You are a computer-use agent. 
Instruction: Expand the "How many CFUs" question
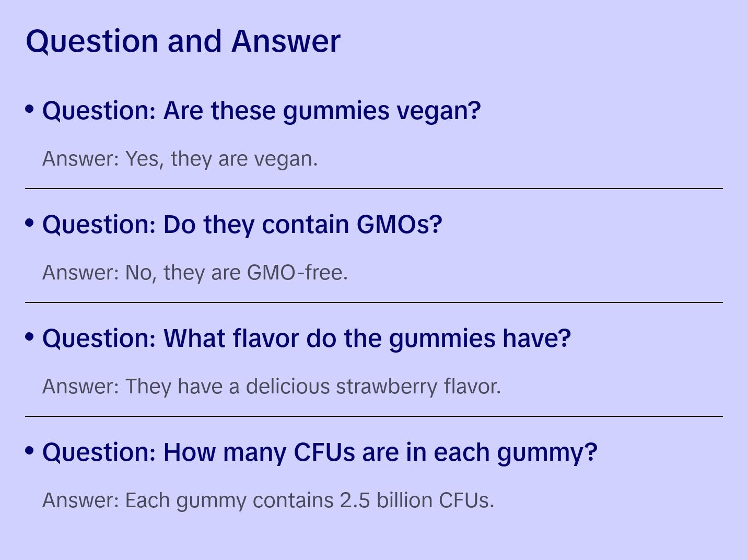(x=319, y=452)
